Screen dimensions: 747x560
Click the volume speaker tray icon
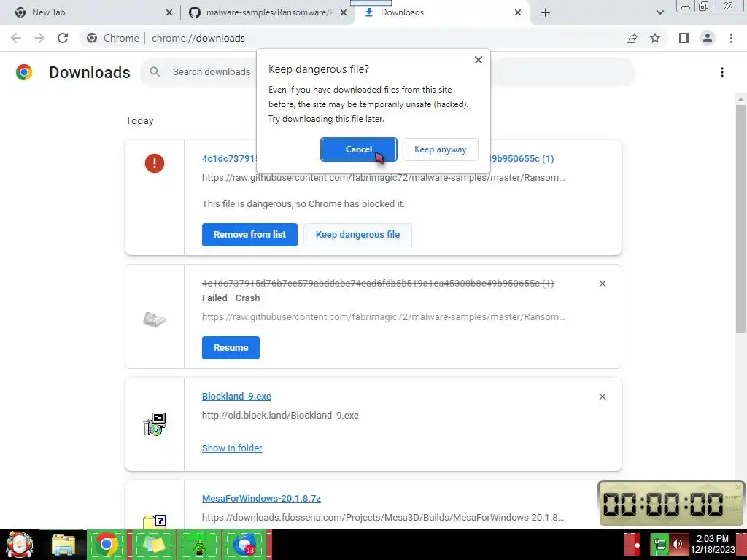click(x=677, y=544)
